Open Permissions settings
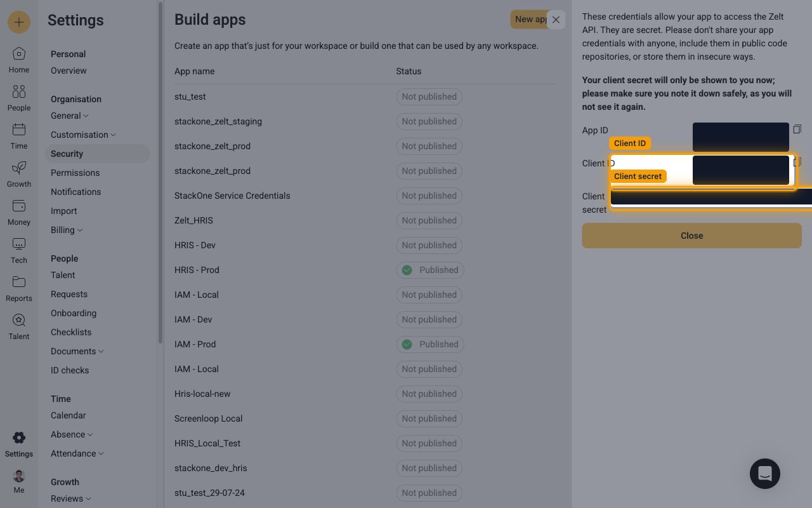The width and height of the screenshot is (812, 508). (x=75, y=173)
